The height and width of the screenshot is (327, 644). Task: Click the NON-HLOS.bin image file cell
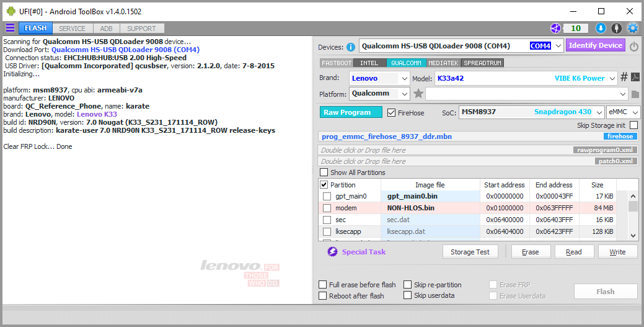coord(430,208)
